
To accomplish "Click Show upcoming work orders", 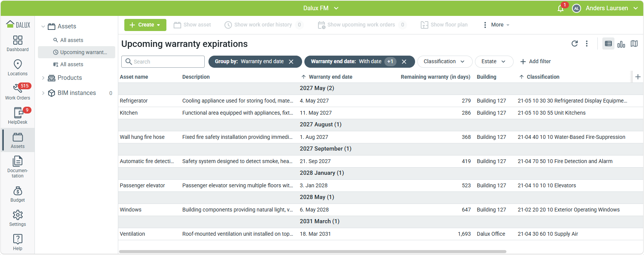I will coord(362,25).
